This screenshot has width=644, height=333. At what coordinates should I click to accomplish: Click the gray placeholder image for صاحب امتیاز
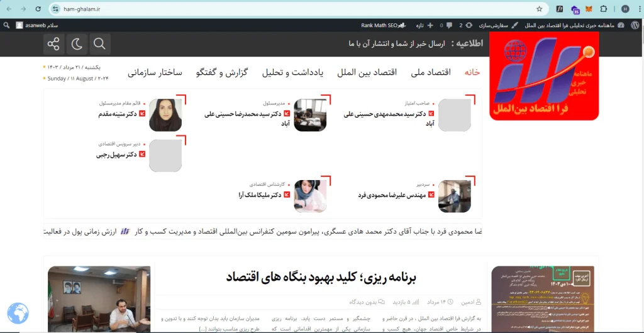(455, 115)
